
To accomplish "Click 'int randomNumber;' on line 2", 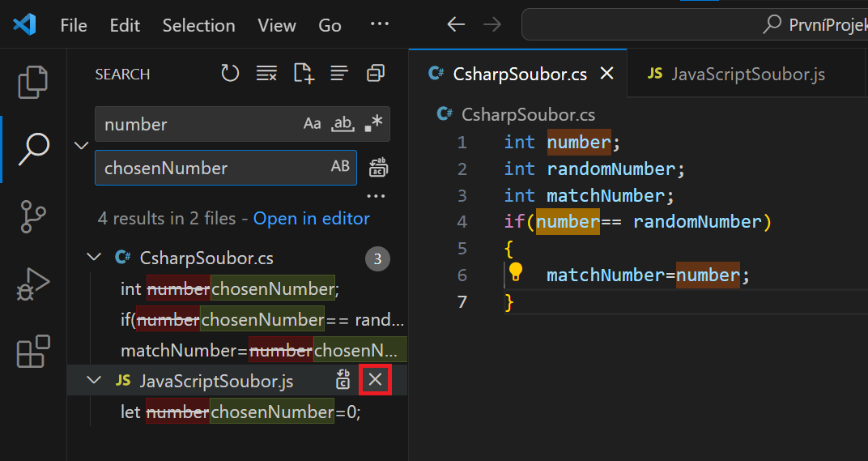I will point(594,169).
